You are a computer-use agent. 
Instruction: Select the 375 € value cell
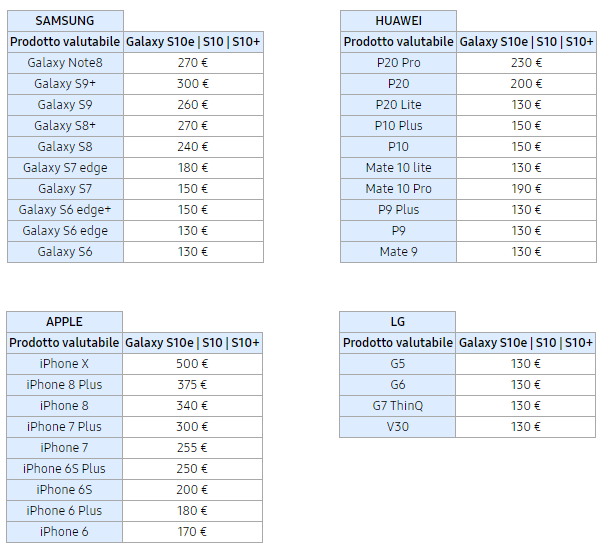pos(193,385)
